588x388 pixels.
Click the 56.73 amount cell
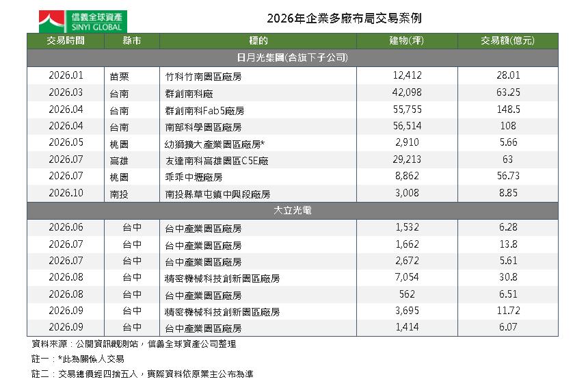pyautogui.click(x=508, y=176)
